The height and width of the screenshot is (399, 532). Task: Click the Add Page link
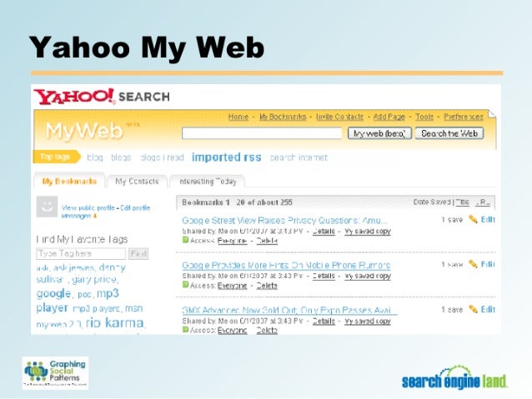(389, 117)
